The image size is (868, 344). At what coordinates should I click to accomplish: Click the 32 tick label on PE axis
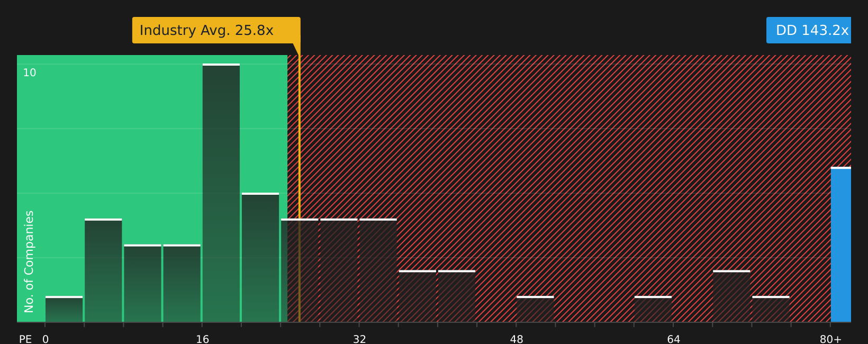tap(359, 339)
